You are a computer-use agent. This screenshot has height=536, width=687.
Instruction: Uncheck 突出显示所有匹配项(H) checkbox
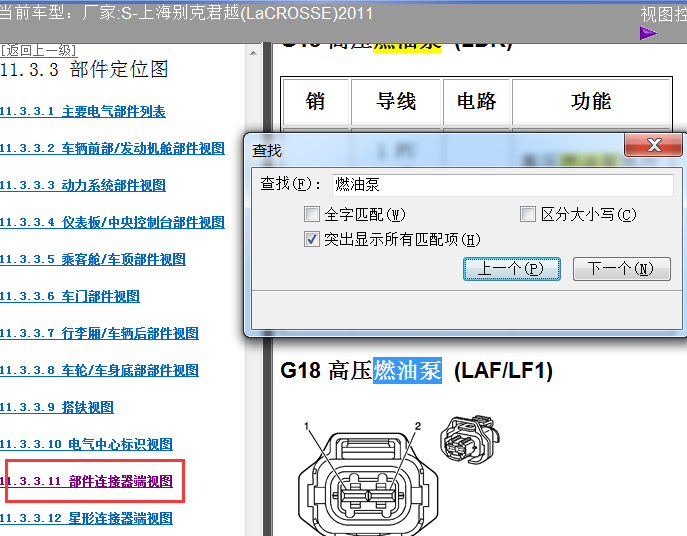click(312, 239)
